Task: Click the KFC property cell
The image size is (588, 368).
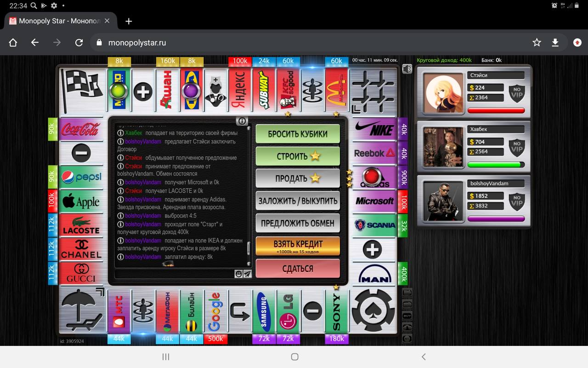Action: point(288,90)
